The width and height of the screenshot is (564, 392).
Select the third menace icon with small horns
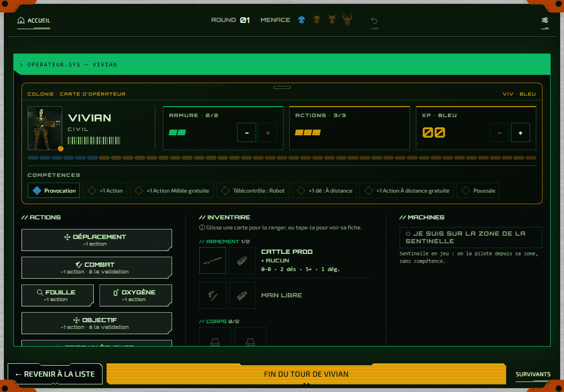click(x=332, y=20)
